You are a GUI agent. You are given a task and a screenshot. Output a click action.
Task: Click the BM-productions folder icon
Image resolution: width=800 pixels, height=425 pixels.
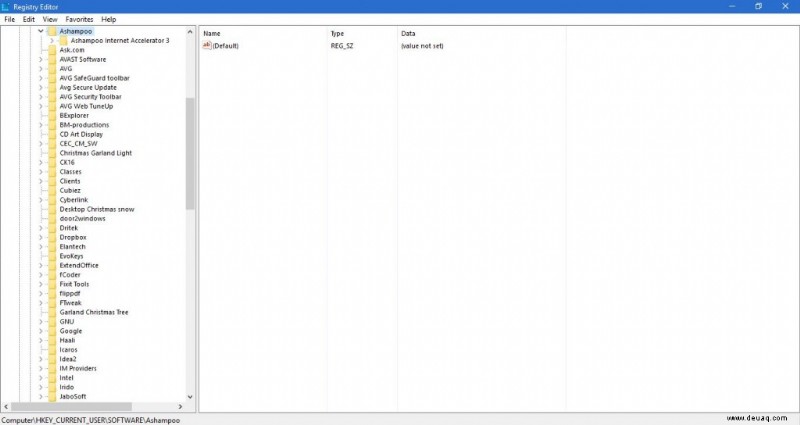pos(52,124)
